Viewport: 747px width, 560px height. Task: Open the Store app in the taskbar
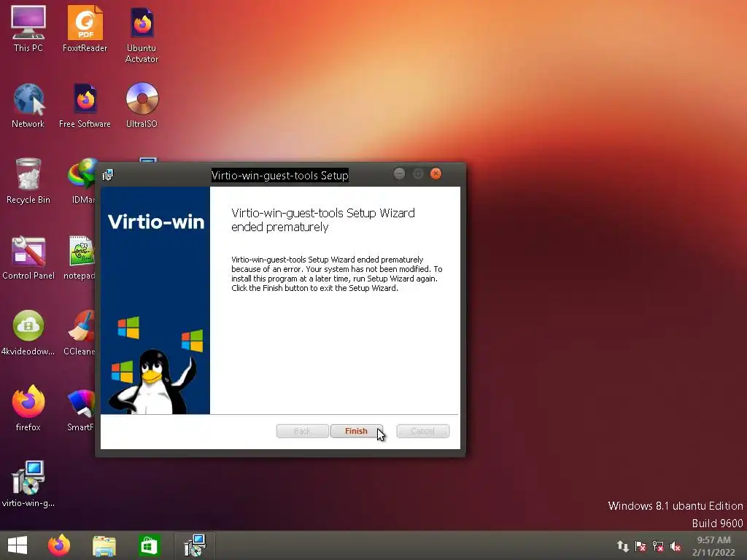[149, 545]
